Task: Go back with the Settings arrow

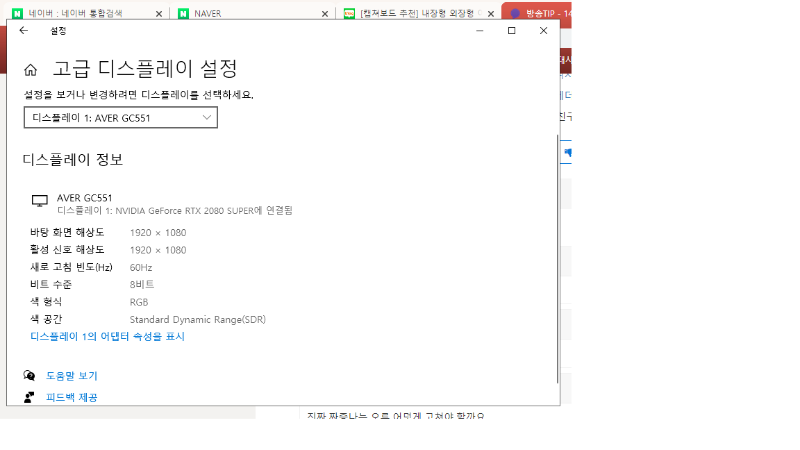Action: [x=23, y=31]
